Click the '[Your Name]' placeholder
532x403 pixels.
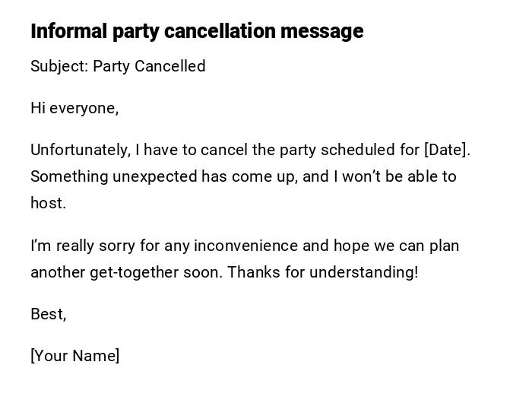[x=74, y=356]
